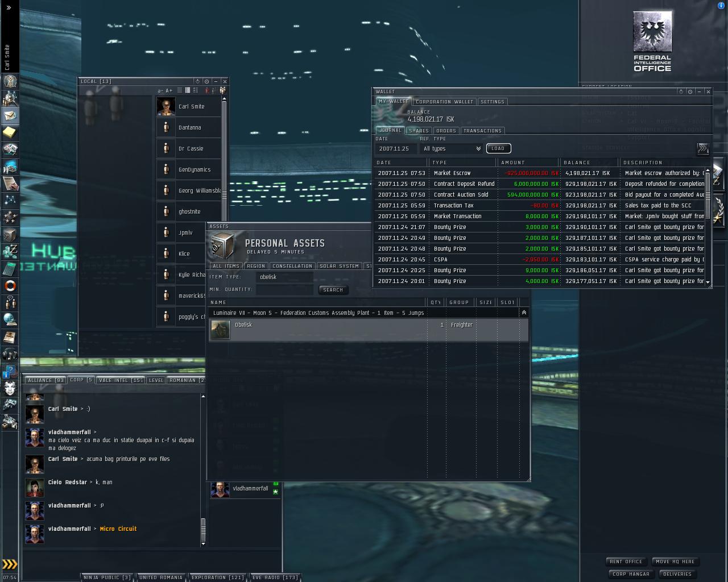Click Wallet journal scroll-down arrow
Image resolution: width=728 pixels, height=582 pixels.
(708, 282)
